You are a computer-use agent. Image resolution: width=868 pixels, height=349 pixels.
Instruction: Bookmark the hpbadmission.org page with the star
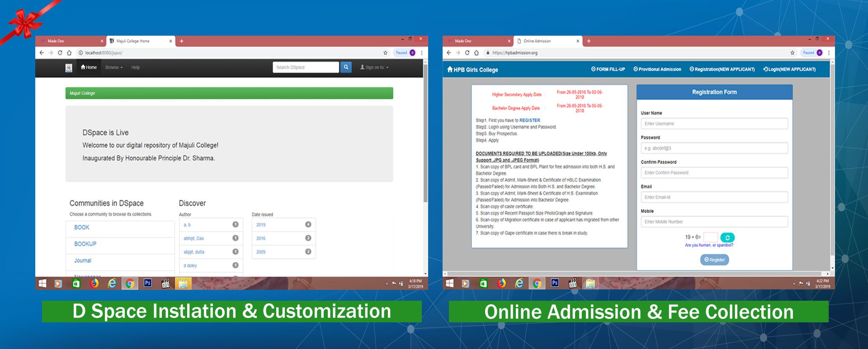pyautogui.click(x=793, y=53)
